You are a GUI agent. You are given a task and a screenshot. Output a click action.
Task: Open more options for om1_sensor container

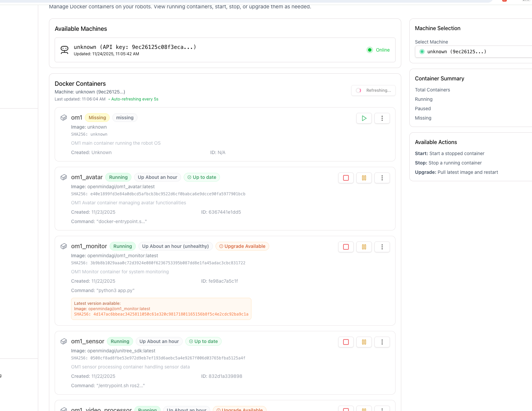[x=382, y=342]
